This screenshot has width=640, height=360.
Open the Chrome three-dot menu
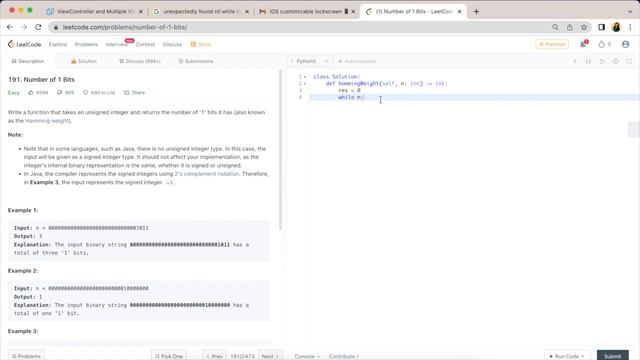tap(630, 27)
